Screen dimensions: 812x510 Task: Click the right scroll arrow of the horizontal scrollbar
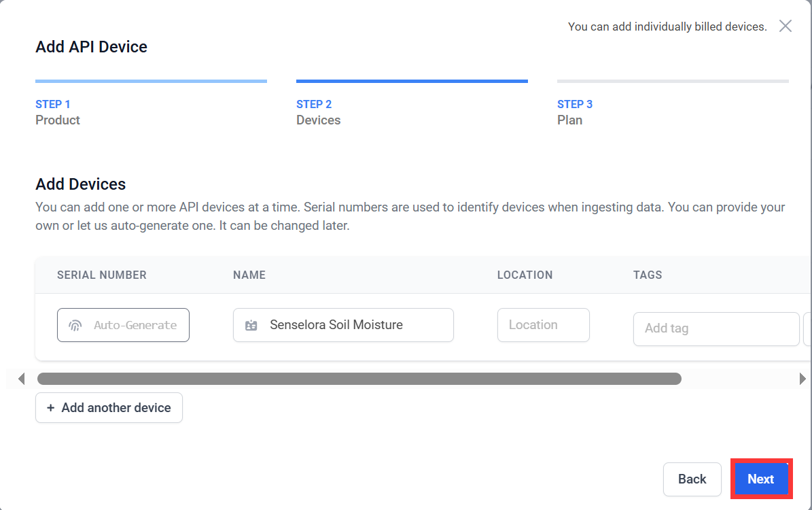pos(802,379)
